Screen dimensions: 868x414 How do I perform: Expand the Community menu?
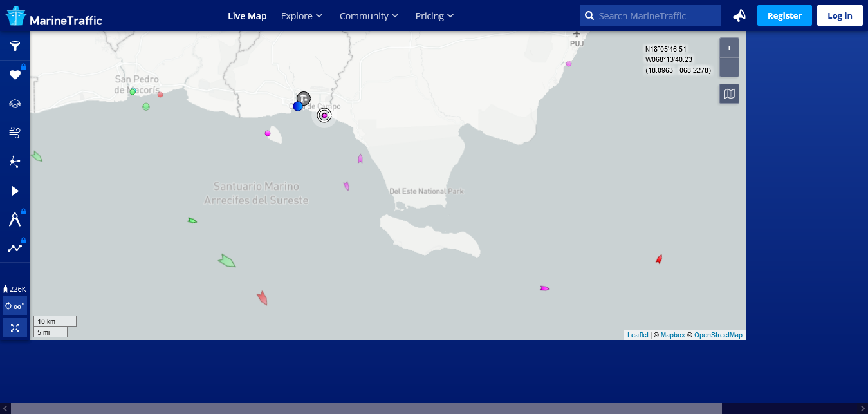(x=369, y=15)
